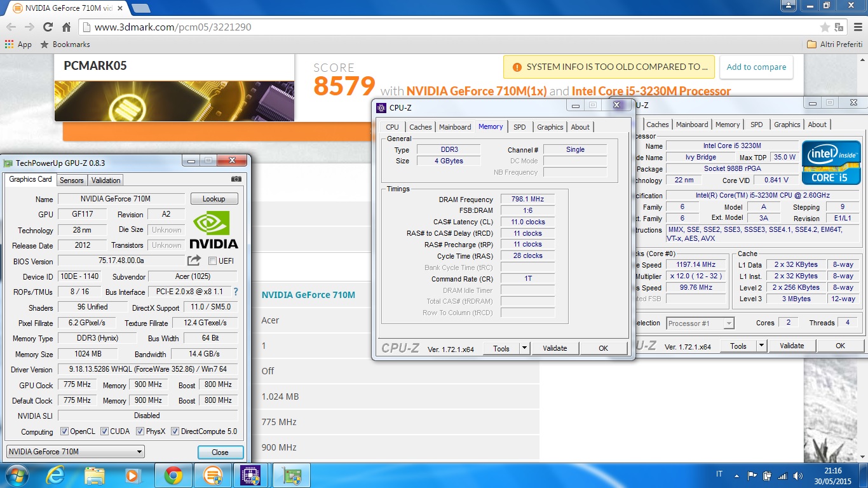Image resolution: width=868 pixels, height=488 pixels.
Task: Open the GPU selection dropdown in GPU-Z
Action: [x=75, y=452]
